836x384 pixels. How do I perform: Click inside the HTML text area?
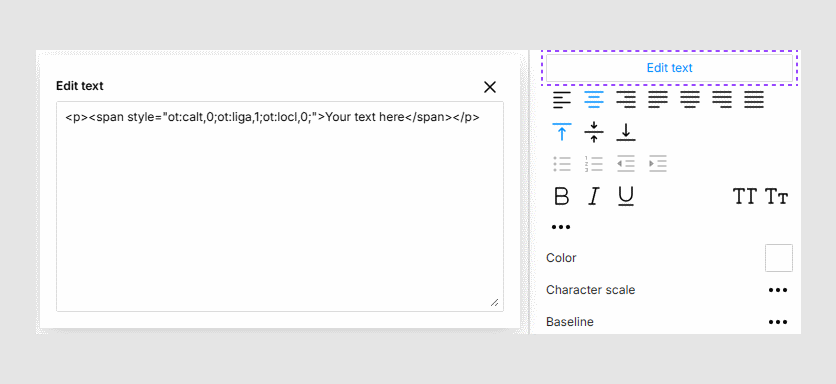pyautogui.click(x=280, y=206)
